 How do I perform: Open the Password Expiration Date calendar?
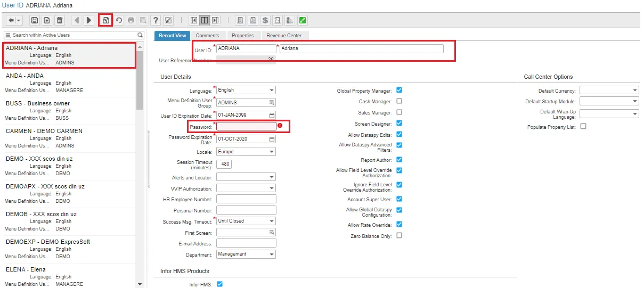point(272,139)
